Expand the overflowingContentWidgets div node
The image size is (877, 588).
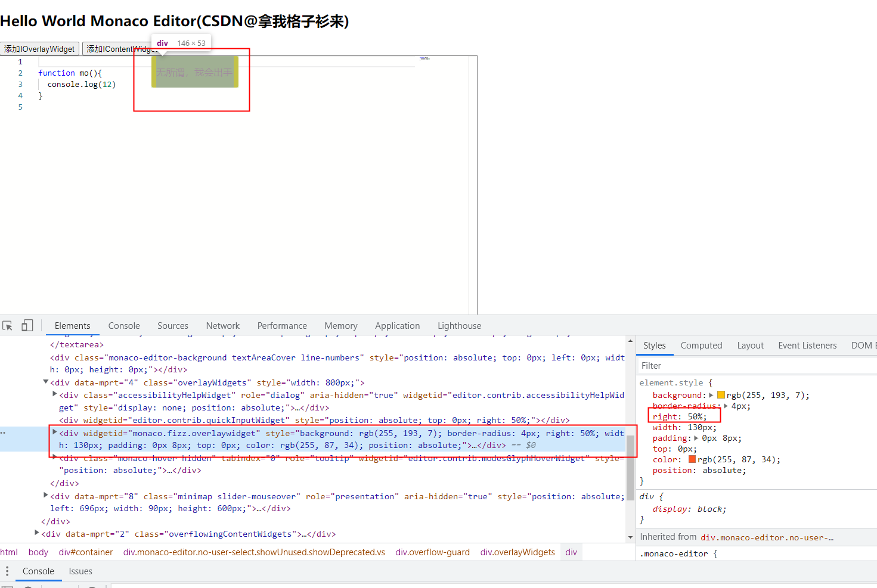pos(37,533)
